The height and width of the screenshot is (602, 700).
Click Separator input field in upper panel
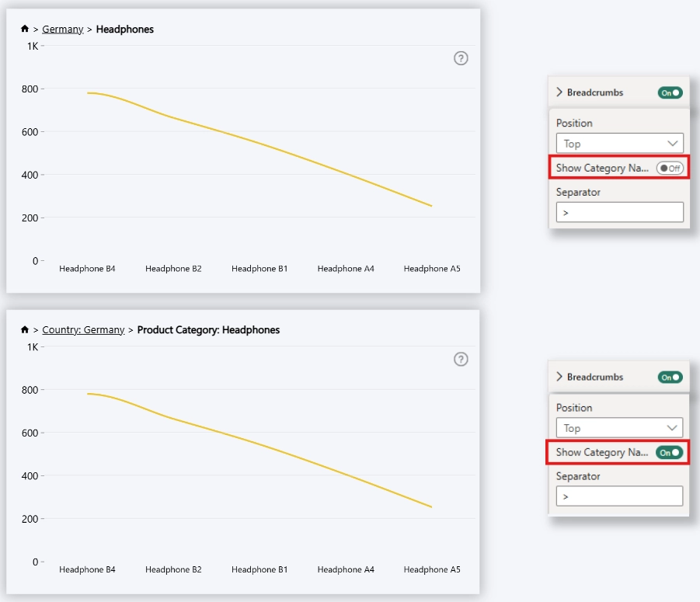tap(620, 212)
